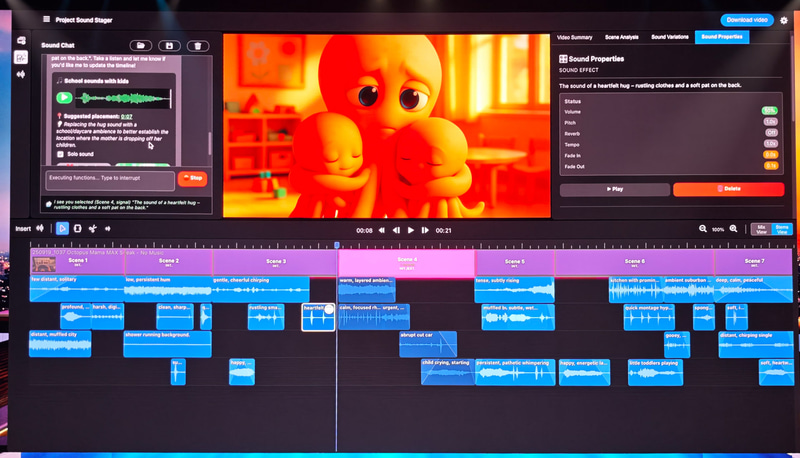Select the Scene 2 block on the timeline
The width and height of the screenshot is (800, 458).
[169, 263]
